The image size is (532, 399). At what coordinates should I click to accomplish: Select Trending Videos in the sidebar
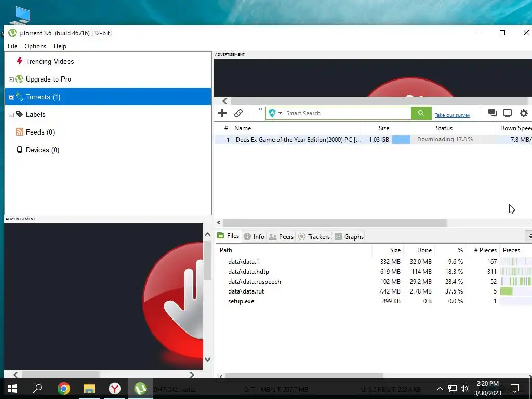pyautogui.click(x=49, y=61)
